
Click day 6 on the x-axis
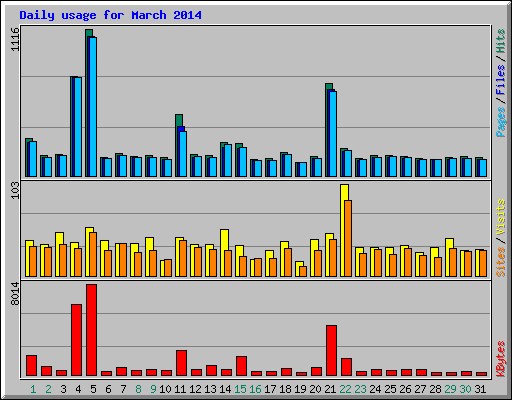click(108, 389)
